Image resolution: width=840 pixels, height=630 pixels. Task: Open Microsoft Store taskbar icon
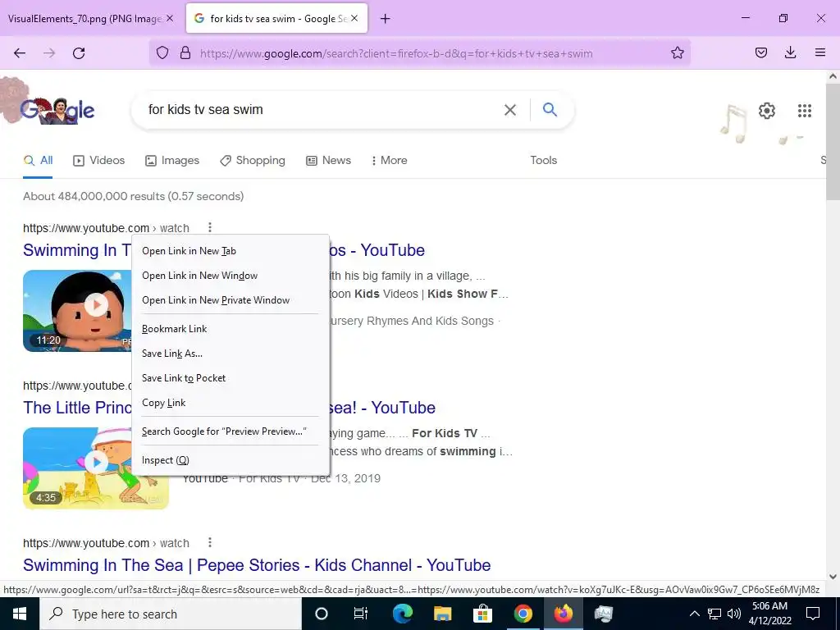coord(482,614)
